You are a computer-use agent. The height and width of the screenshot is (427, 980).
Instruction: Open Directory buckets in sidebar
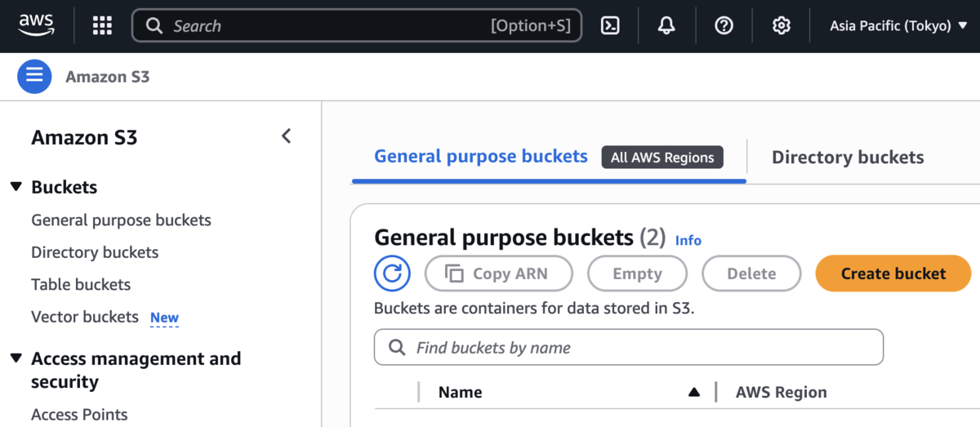pos(95,252)
